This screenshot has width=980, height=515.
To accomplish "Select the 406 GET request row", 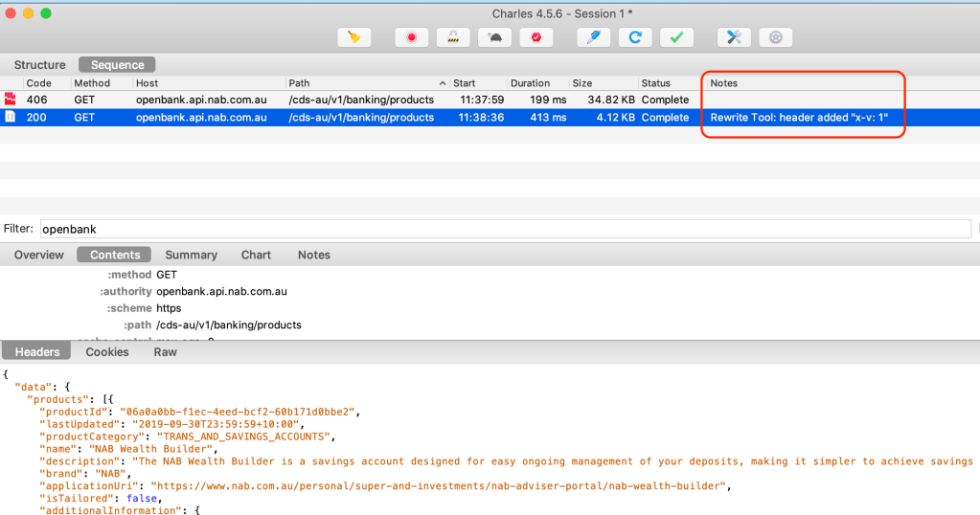I will coord(287,100).
